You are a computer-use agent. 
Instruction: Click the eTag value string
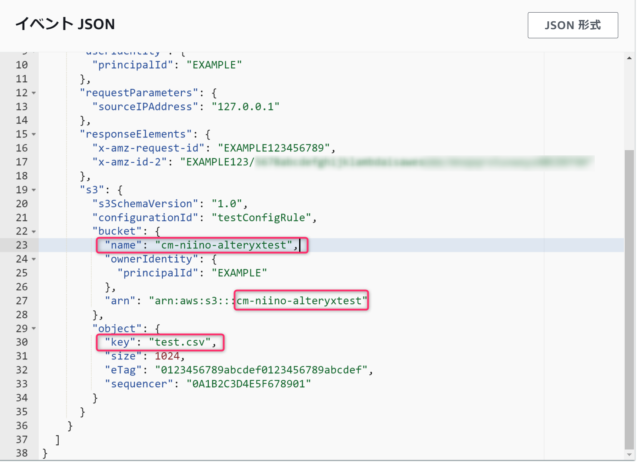pyautogui.click(x=261, y=370)
